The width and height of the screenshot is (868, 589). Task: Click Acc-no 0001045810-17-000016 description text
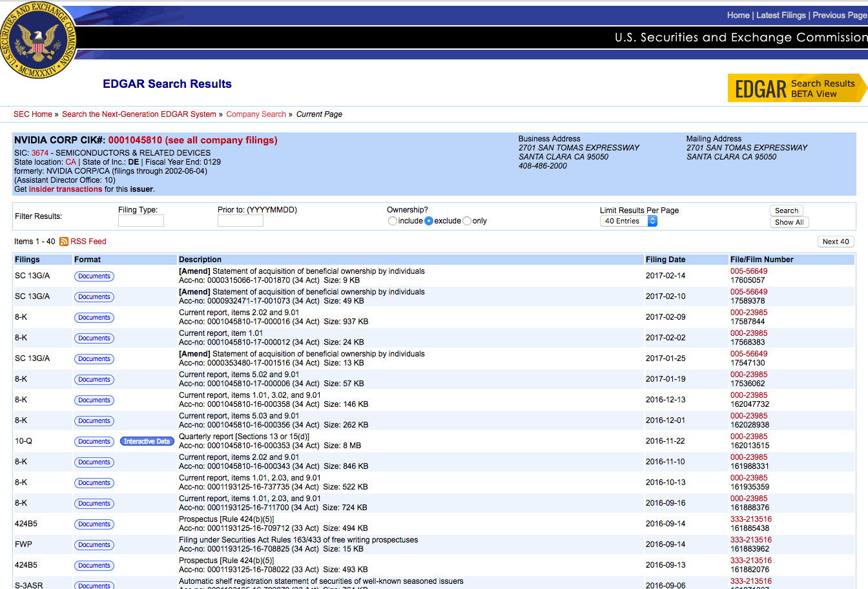[x=274, y=322]
